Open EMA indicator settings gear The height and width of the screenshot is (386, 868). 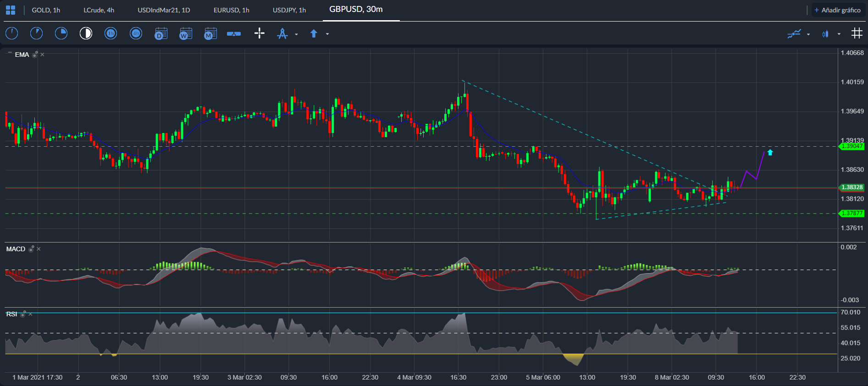(x=35, y=55)
